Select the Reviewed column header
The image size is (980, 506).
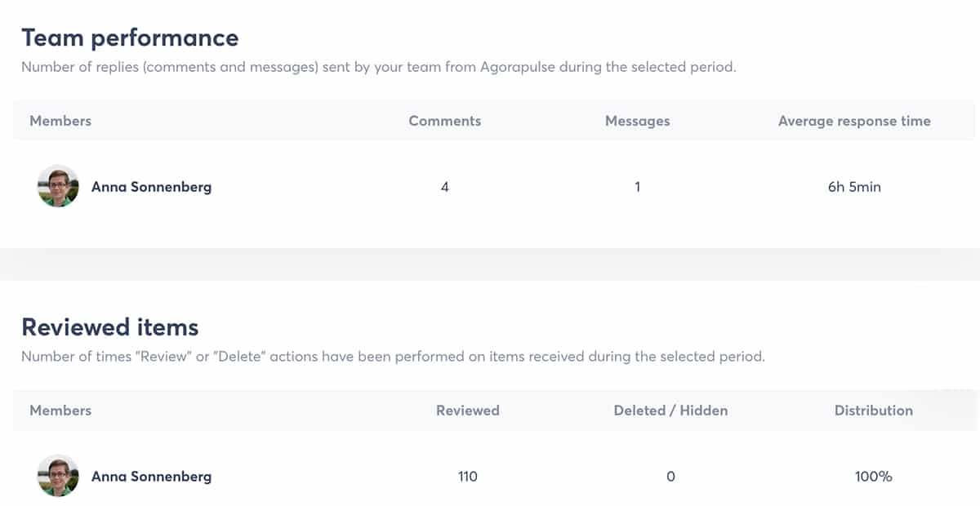tap(467, 411)
